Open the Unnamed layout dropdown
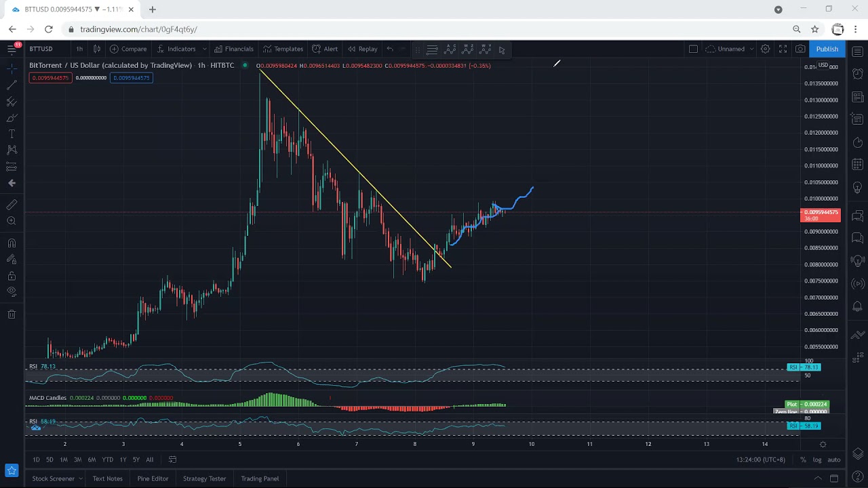The width and height of the screenshot is (868, 488). (730, 49)
